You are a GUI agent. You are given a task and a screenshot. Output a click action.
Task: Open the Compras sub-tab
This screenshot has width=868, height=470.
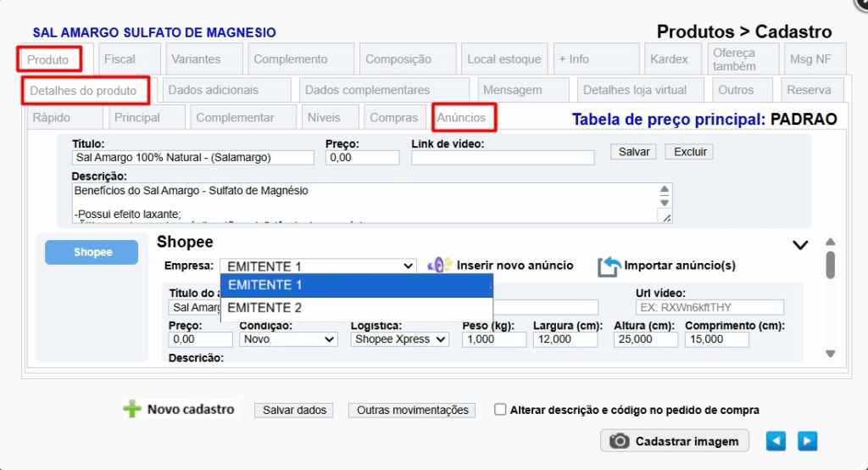click(393, 117)
